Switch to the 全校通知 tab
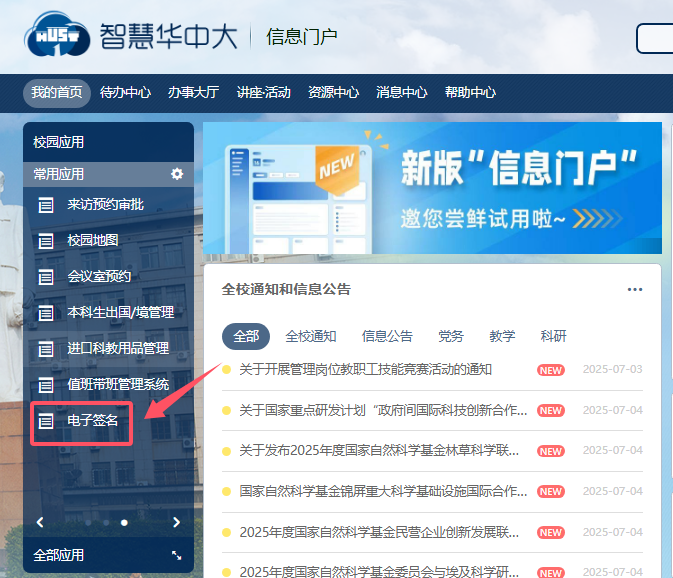673x578 pixels. click(310, 336)
